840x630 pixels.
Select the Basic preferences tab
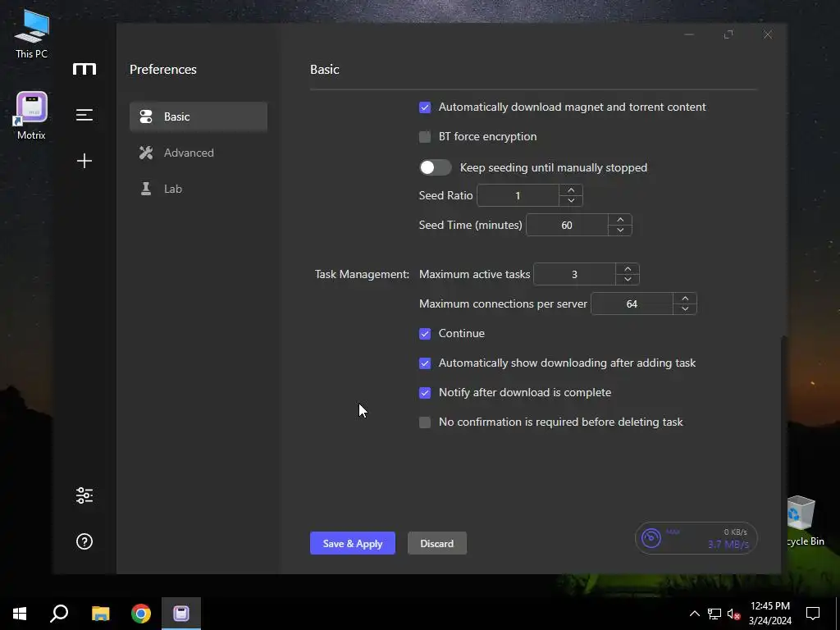199,116
